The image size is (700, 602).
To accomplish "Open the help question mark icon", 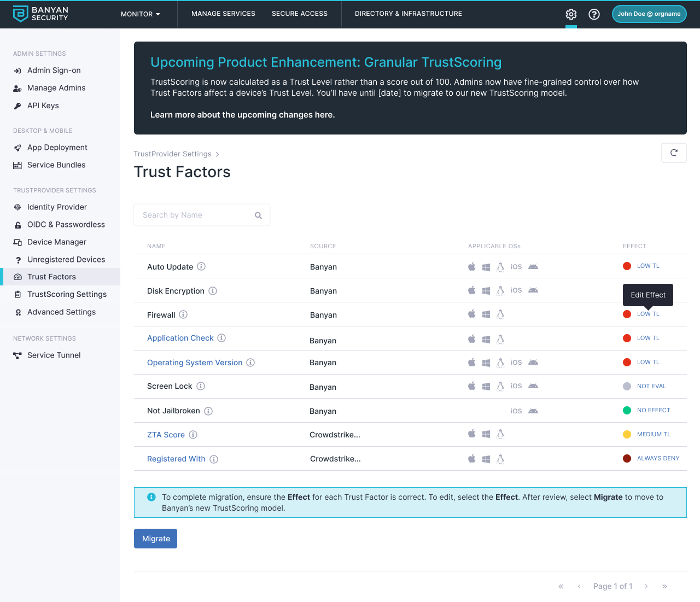I will pyautogui.click(x=594, y=14).
